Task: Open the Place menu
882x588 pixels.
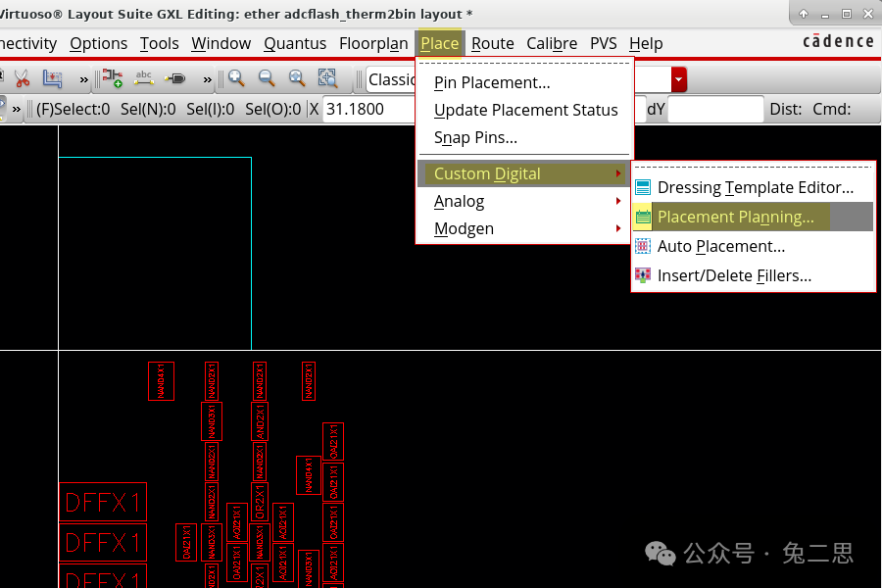Action: (440, 43)
